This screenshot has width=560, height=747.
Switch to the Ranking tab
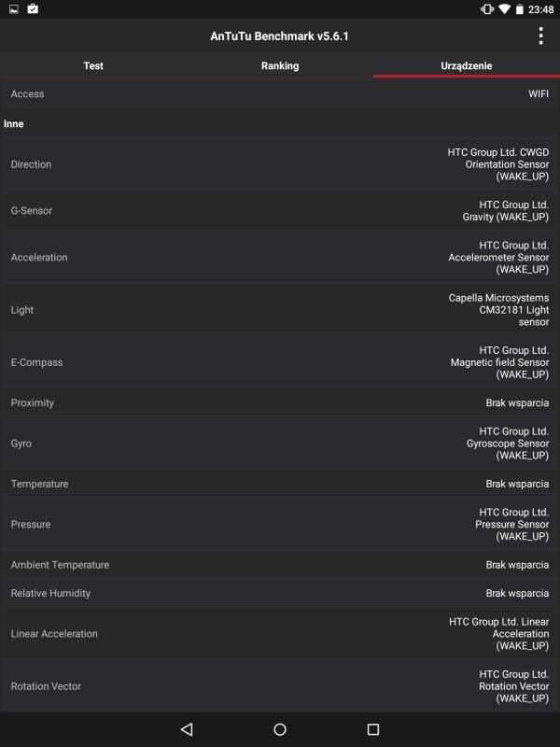click(x=280, y=65)
